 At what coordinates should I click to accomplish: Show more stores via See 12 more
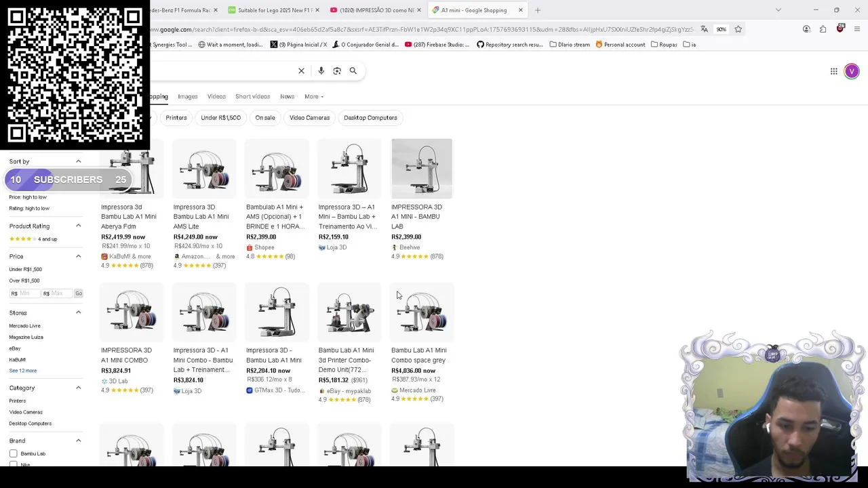tap(23, 371)
